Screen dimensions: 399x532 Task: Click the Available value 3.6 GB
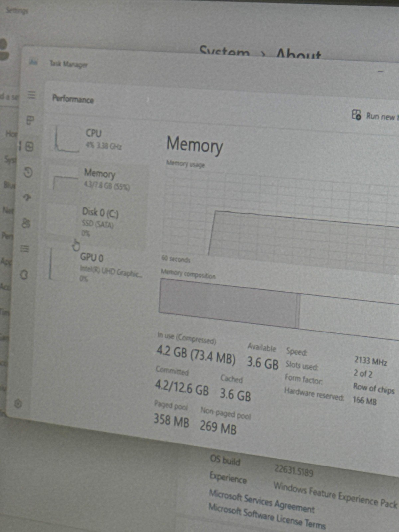(262, 363)
